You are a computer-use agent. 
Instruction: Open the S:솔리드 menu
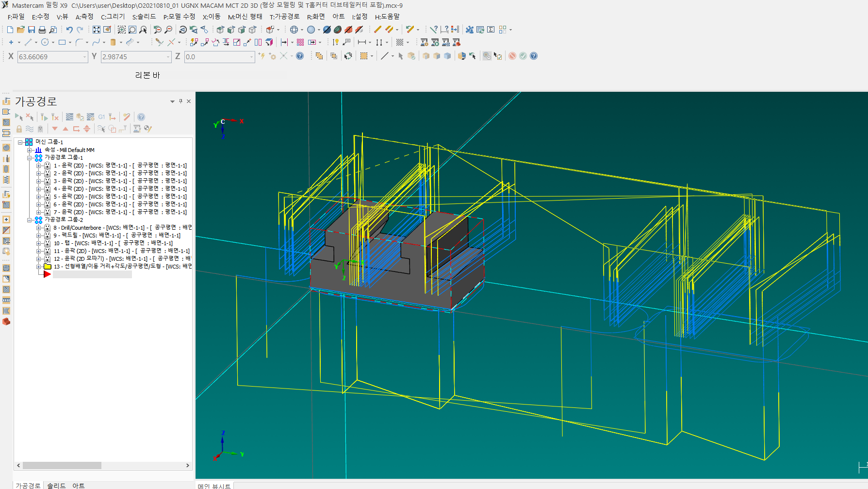[x=144, y=17]
